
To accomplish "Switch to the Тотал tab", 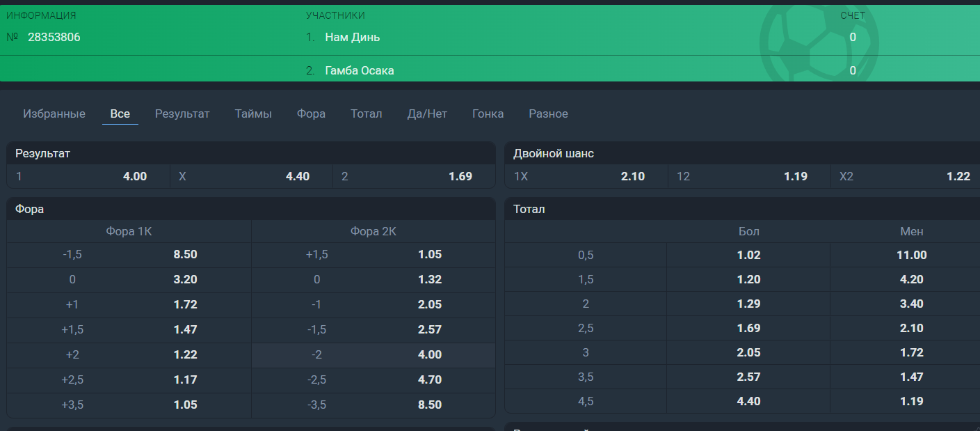I will 366,113.
